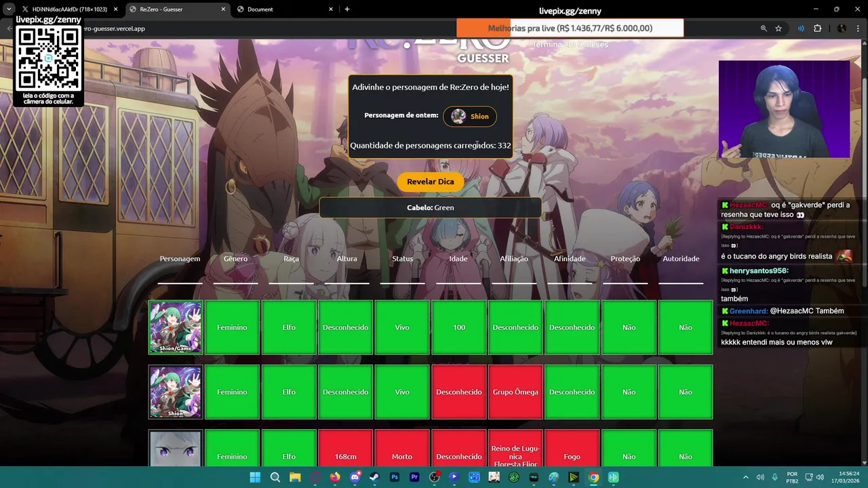Launch Photoshop from the taskbar
The height and width of the screenshot is (488, 868).
(395, 477)
